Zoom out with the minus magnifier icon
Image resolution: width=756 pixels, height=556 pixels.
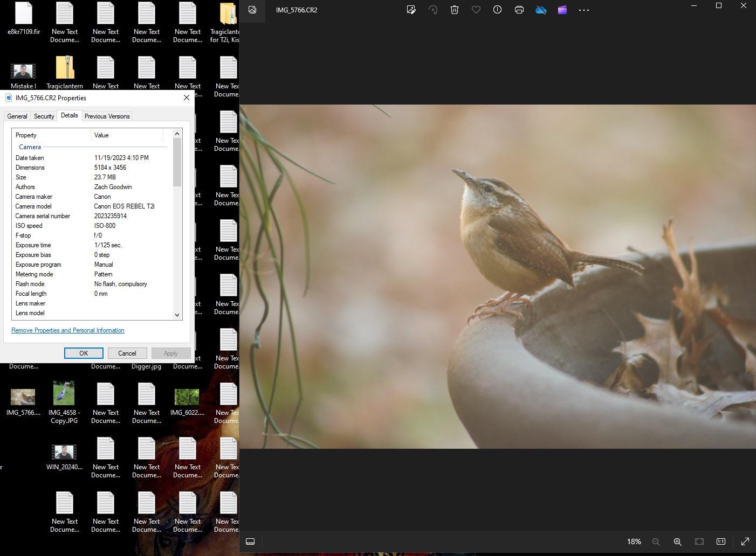(x=656, y=541)
